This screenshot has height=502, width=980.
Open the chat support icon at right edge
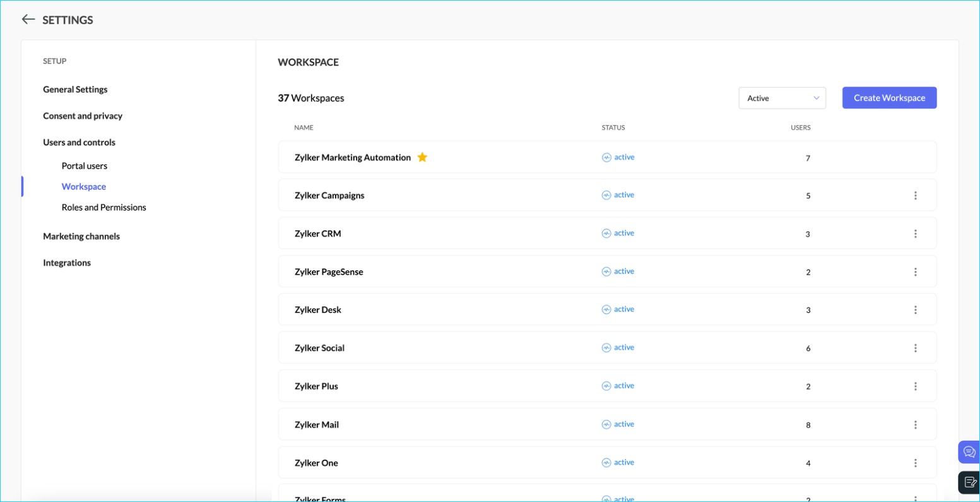(969, 452)
